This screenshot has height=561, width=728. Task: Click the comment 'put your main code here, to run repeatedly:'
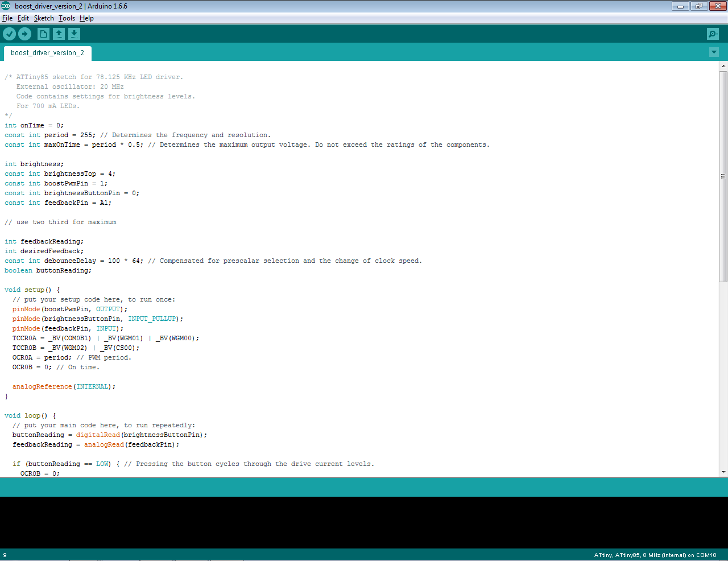point(110,426)
